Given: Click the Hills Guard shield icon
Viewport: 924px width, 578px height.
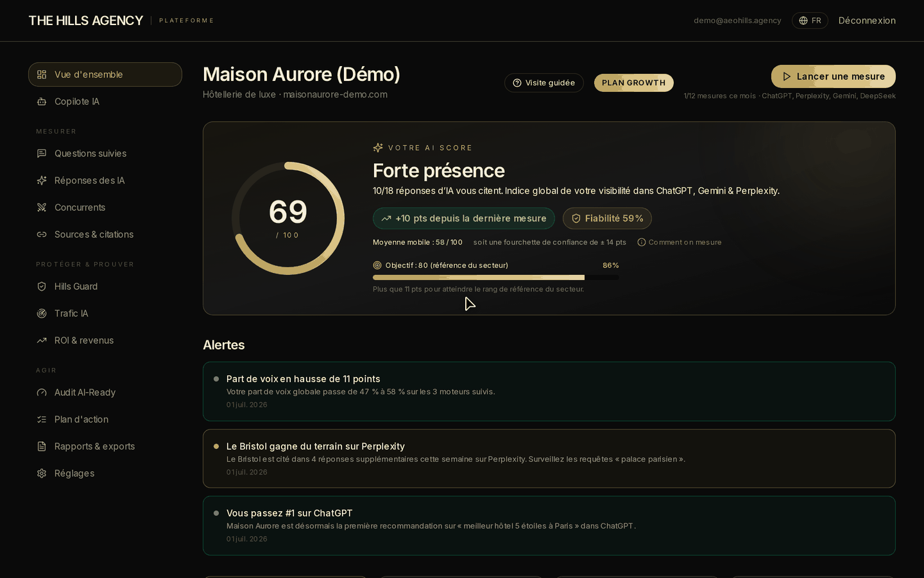Looking at the screenshot, I should click(42, 286).
